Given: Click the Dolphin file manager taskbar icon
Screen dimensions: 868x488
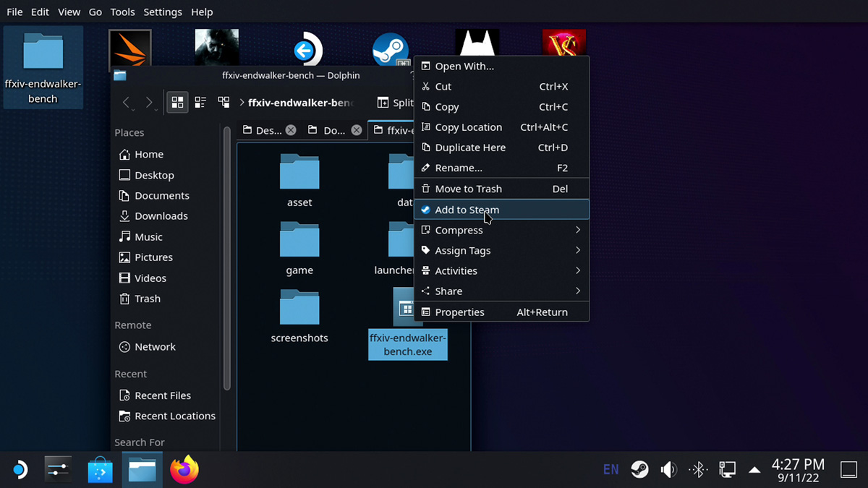Looking at the screenshot, I should coord(142,470).
